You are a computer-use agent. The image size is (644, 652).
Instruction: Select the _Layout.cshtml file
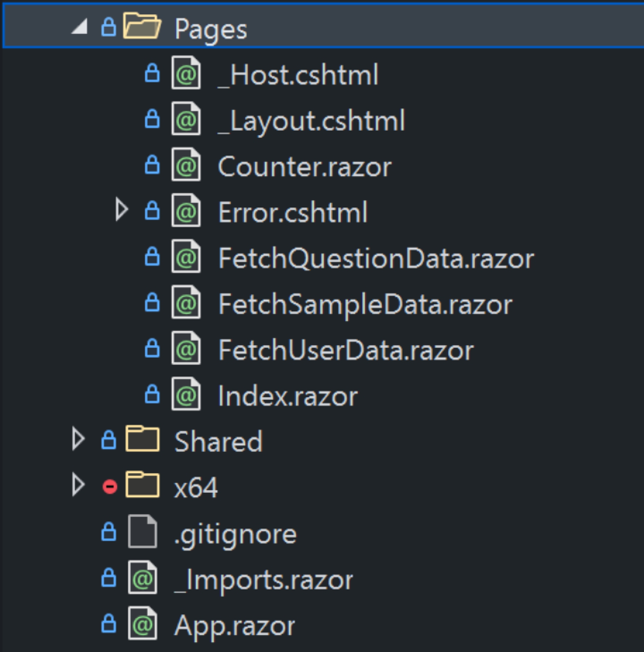point(311,121)
